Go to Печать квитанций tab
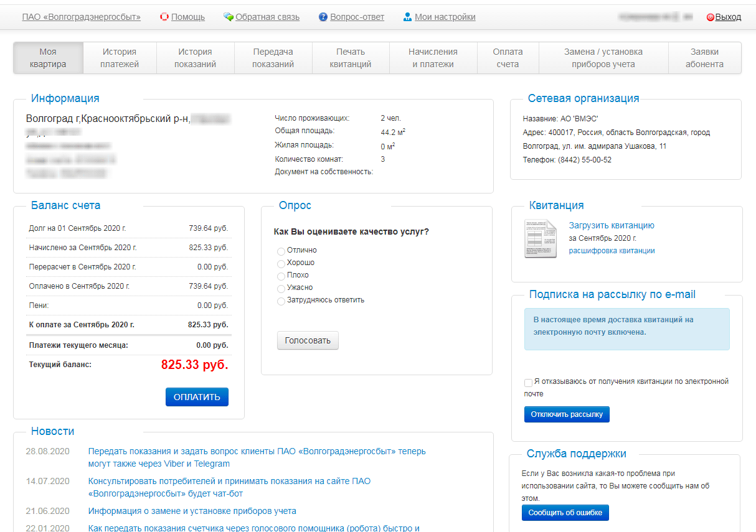The height and width of the screenshot is (532, 756). click(x=350, y=58)
